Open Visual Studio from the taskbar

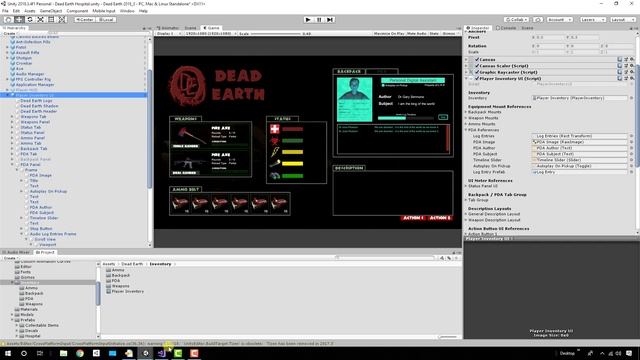point(162,353)
